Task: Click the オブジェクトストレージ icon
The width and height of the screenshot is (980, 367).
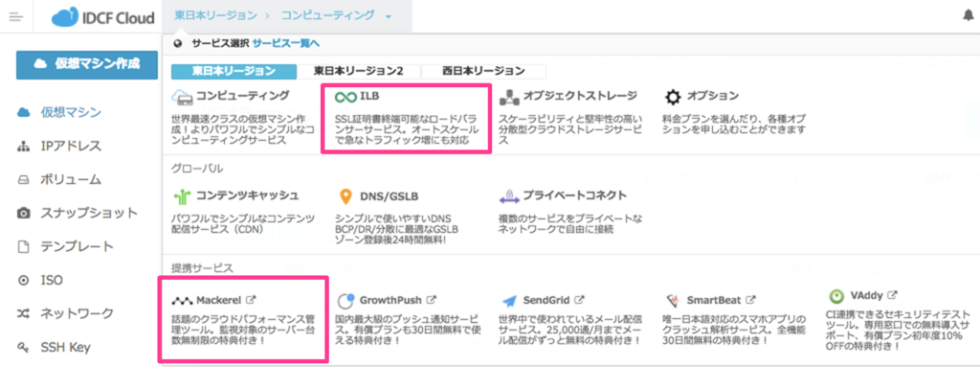Action: tap(509, 97)
